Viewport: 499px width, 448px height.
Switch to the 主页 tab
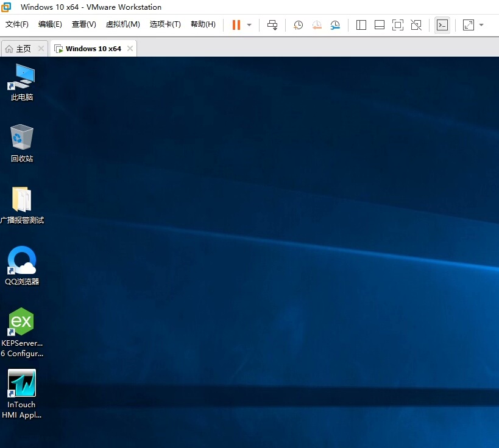18,49
